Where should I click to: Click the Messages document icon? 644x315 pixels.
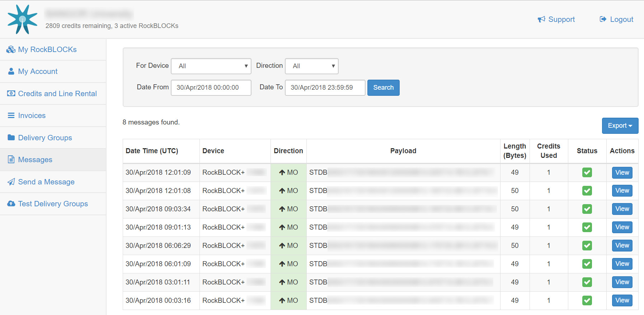point(11,159)
